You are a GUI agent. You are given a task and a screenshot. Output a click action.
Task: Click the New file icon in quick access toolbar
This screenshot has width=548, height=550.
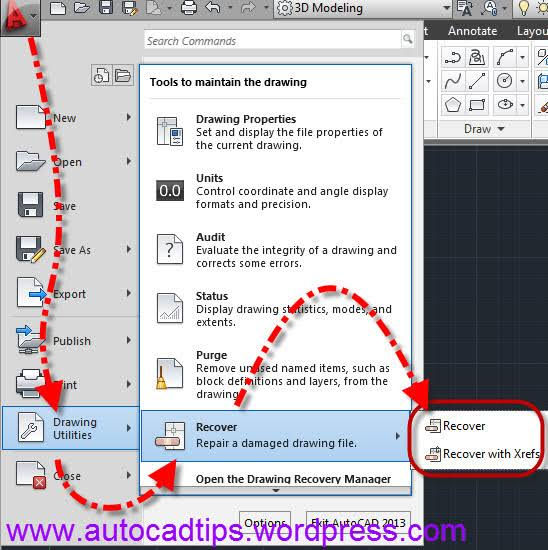pos(58,8)
